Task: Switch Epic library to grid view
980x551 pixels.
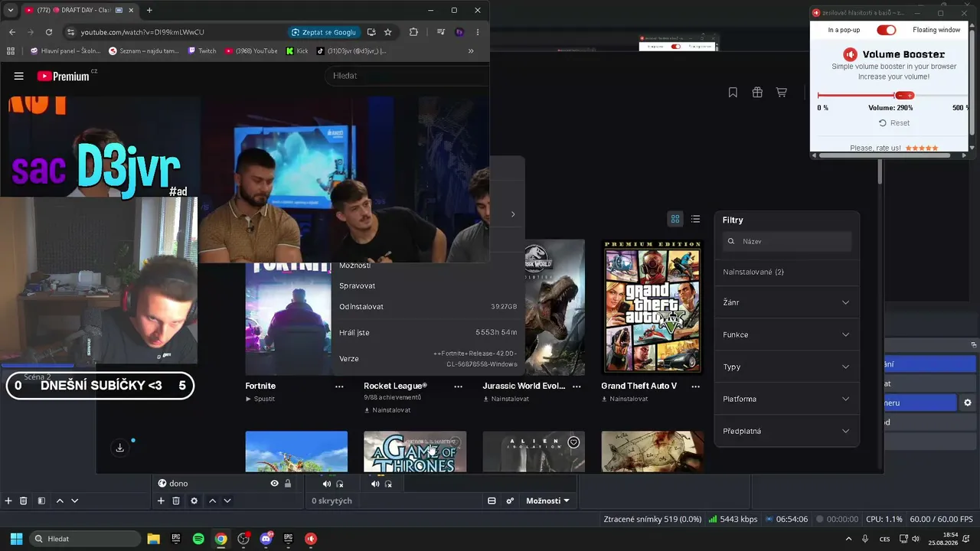Action: pos(675,219)
